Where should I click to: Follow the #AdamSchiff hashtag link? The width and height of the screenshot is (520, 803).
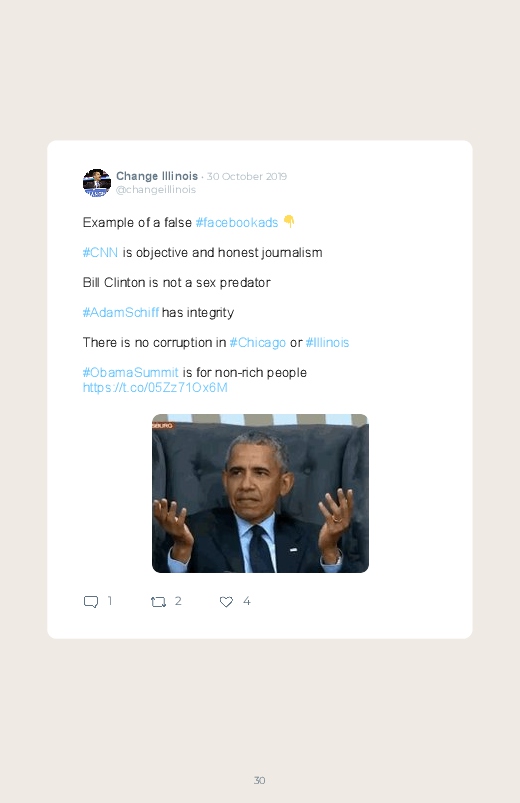pos(121,312)
